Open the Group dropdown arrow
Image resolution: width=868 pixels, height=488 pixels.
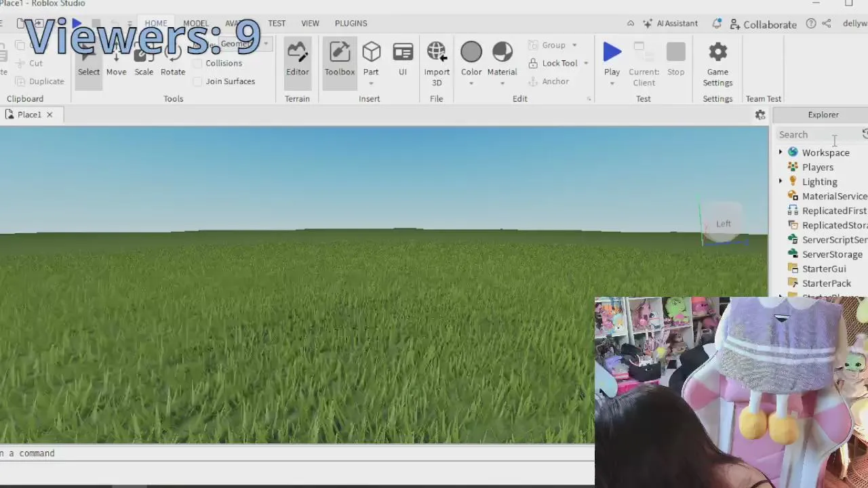pyautogui.click(x=574, y=45)
